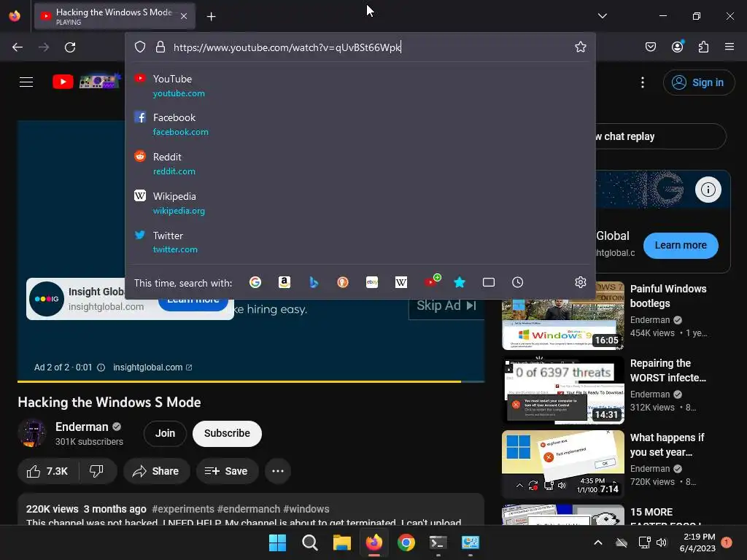This screenshot has height=560, width=747.
Task: Select the Reddit suggestion
Action: (360, 164)
